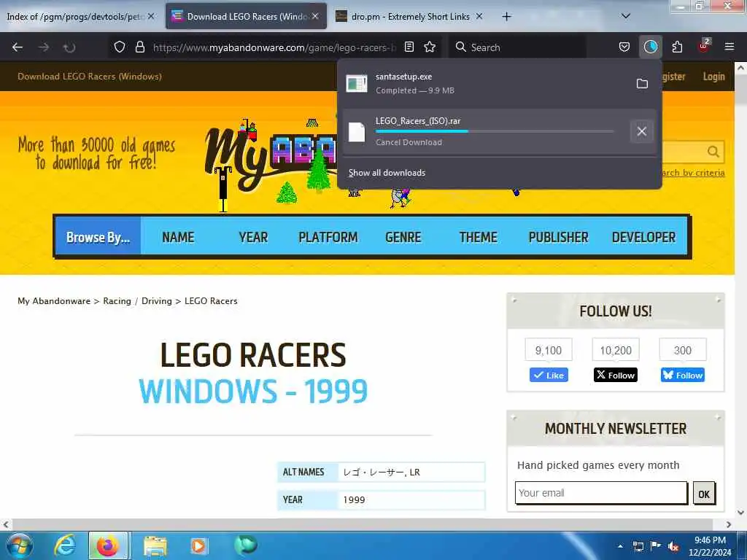The image size is (747, 560).
Task: Click the muted volume tray icon
Action: click(673, 546)
